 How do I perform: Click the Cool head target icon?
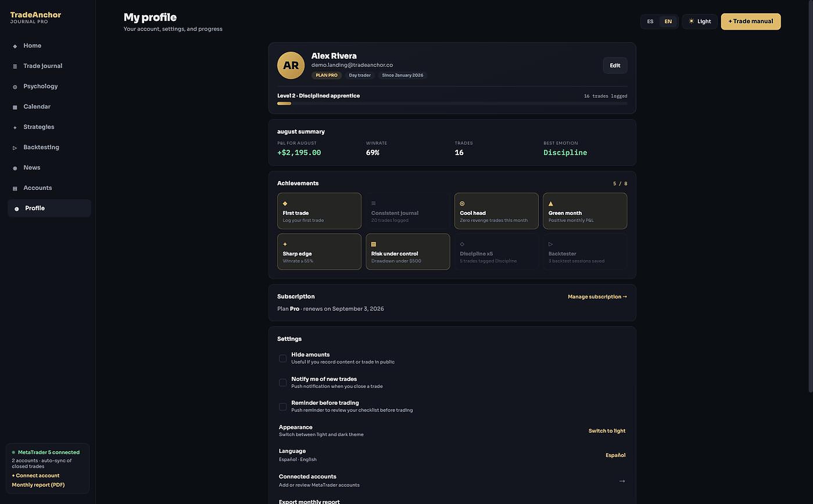click(462, 203)
